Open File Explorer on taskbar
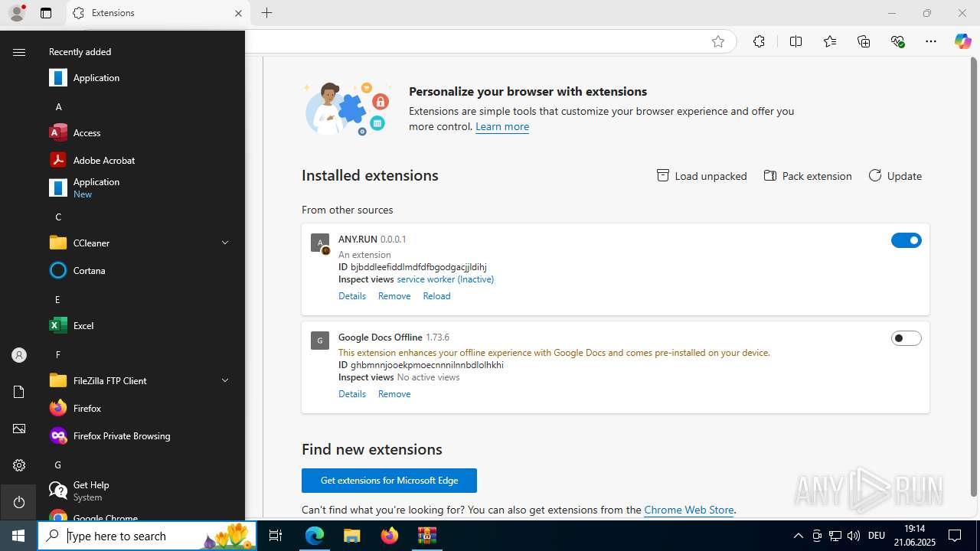Viewport: 980px width, 551px height. tap(352, 536)
